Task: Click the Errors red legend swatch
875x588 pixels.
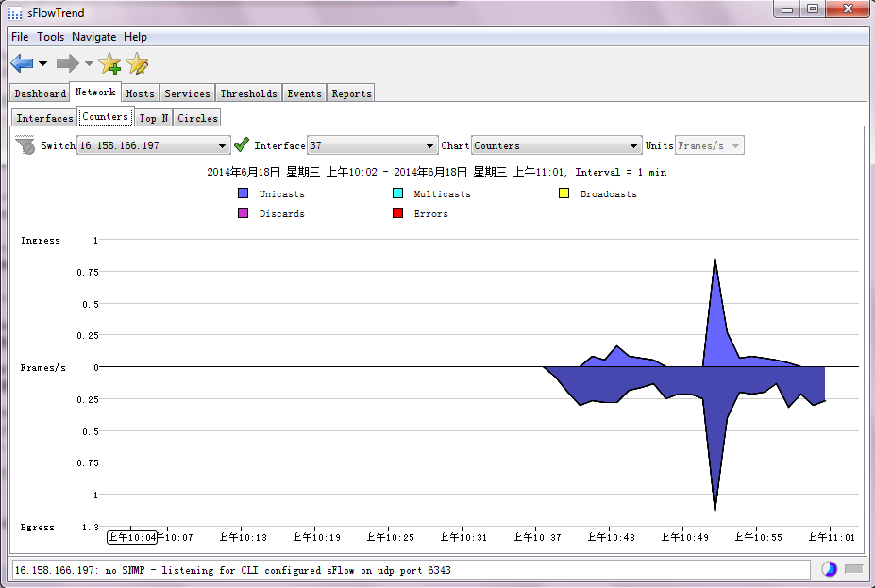Action: pos(398,213)
